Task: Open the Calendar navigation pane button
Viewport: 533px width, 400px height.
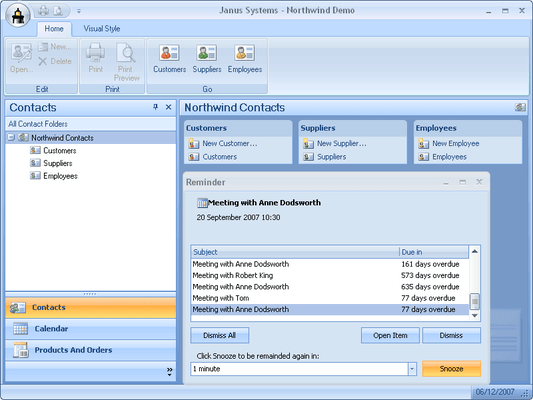Action: (x=90, y=329)
